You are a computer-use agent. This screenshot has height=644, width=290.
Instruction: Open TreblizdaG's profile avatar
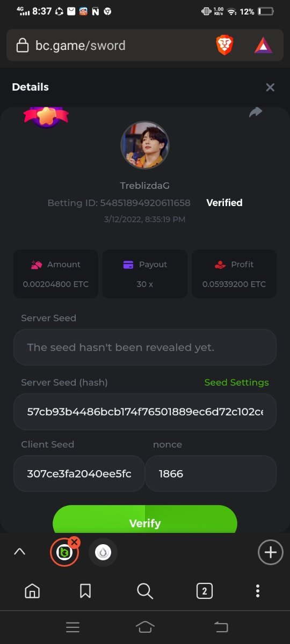145,145
